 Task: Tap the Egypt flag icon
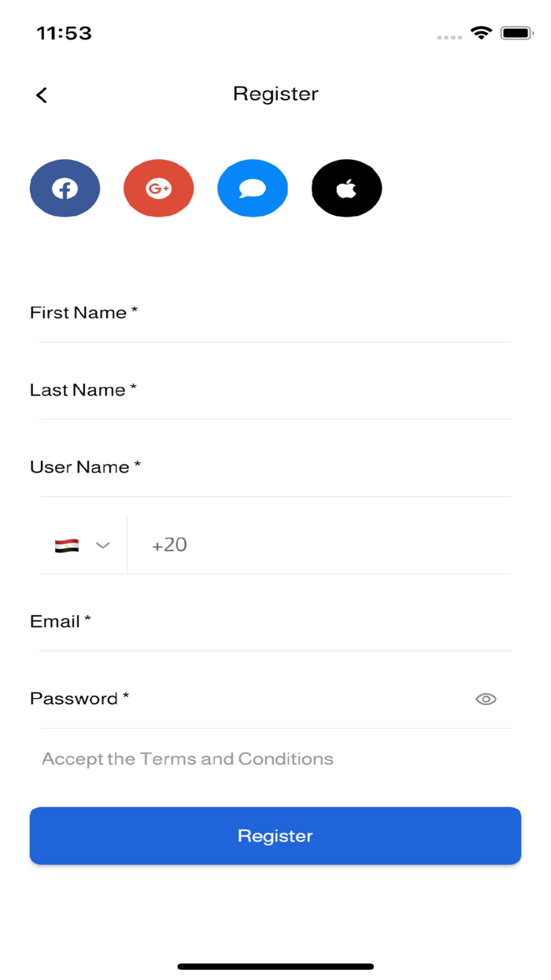(x=67, y=545)
